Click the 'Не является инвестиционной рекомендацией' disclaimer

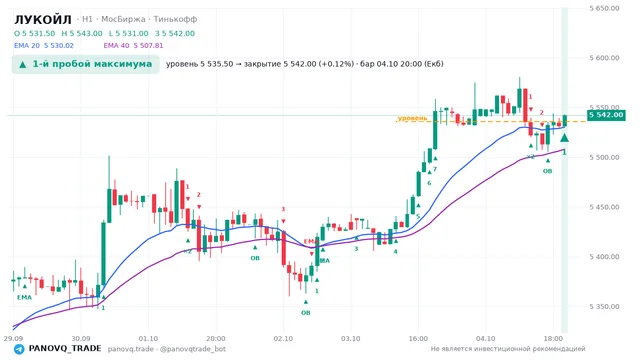pyautogui.click(x=508, y=349)
